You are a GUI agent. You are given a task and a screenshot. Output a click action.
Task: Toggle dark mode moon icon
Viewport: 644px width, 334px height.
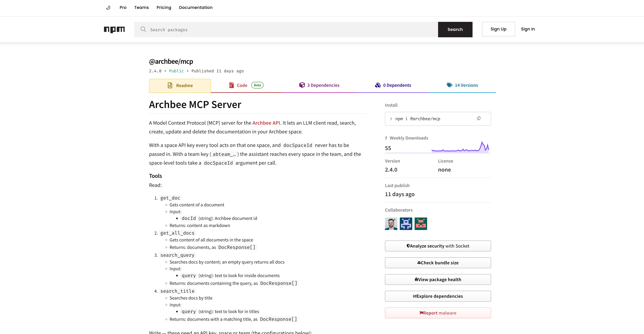[x=108, y=8]
